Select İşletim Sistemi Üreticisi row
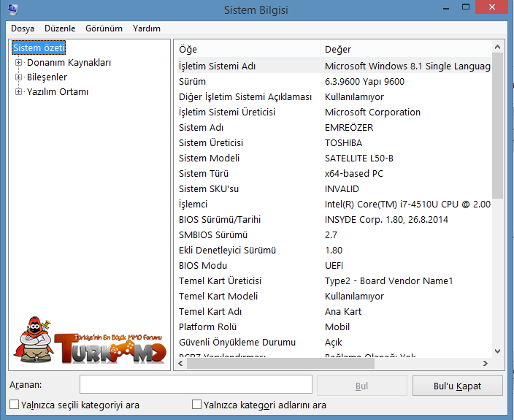Screen dimensions: 514x420 pos(333,112)
